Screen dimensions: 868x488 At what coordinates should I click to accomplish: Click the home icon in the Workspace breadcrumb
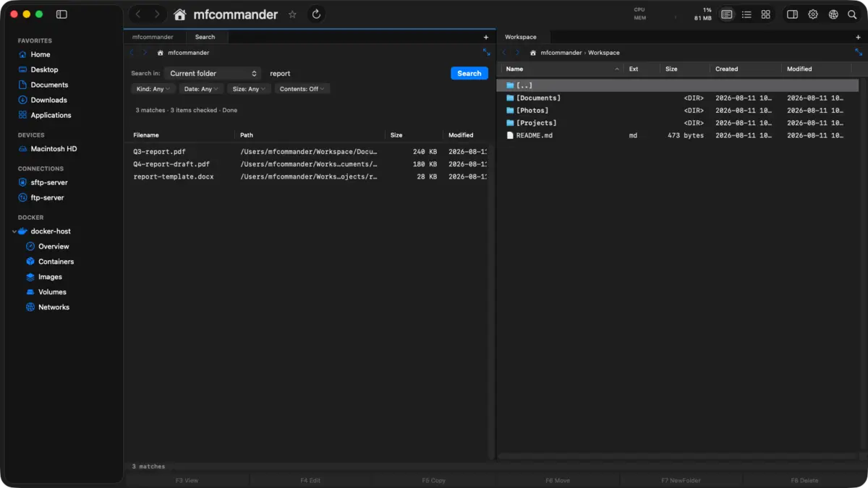click(x=533, y=53)
